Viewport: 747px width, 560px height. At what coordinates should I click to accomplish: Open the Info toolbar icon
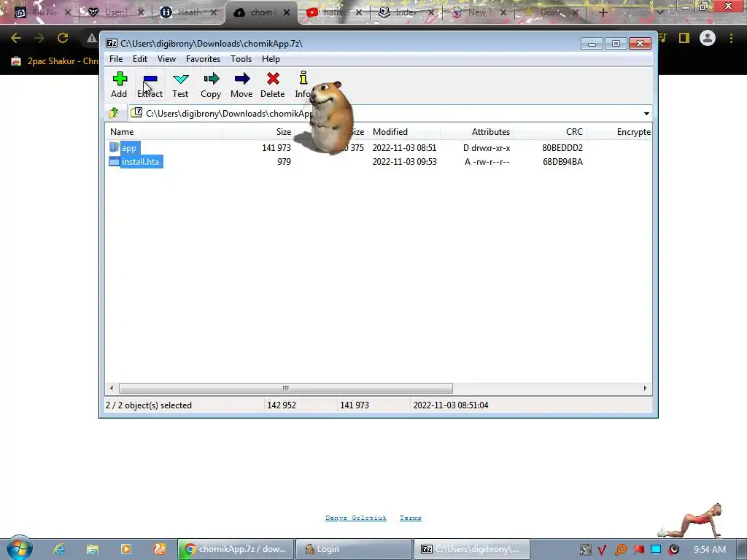(303, 85)
